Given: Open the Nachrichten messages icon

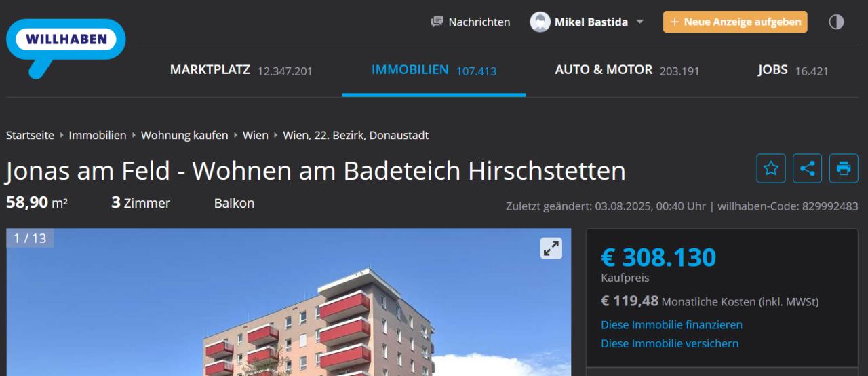Looking at the screenshot, I should pos(437,22).
